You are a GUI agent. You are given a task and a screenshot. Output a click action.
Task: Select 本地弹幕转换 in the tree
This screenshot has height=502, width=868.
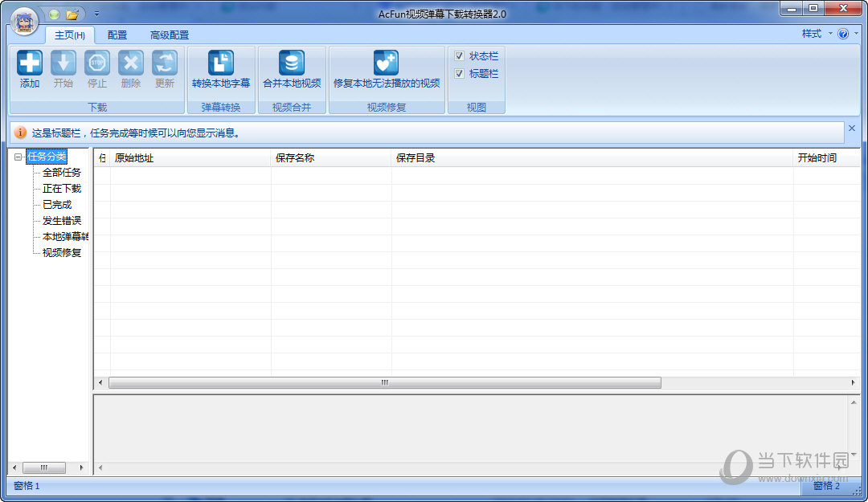click(x=65, y=237)
